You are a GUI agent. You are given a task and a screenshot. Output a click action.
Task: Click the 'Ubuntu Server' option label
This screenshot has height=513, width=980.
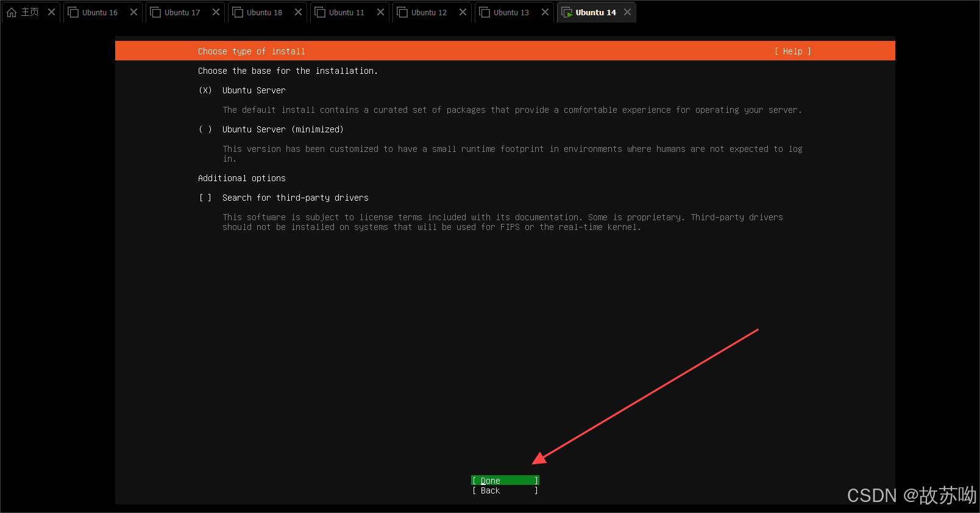tap(254, 90)
